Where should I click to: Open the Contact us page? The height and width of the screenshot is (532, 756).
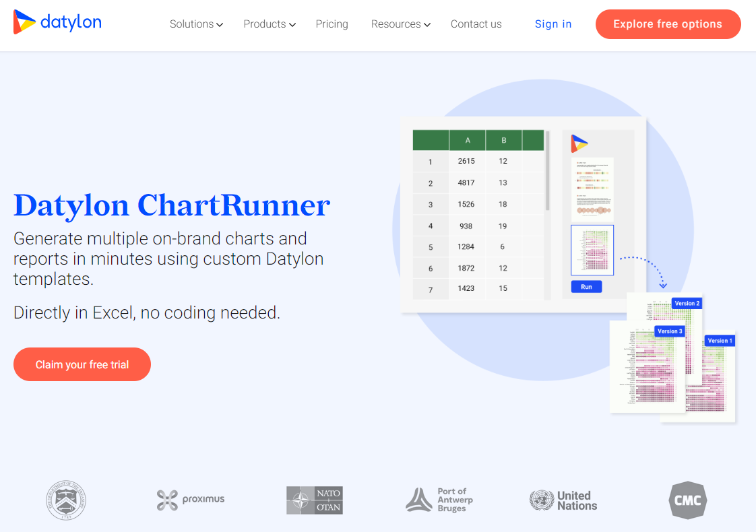click(x=476, y=24)
